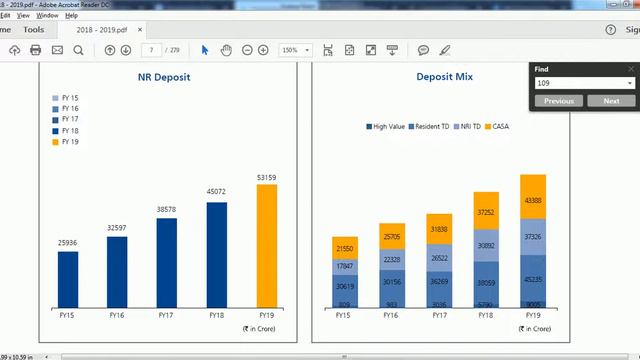Open the Window menu
This screenshot has height=360, width=640.
click(x=47, y=16)
